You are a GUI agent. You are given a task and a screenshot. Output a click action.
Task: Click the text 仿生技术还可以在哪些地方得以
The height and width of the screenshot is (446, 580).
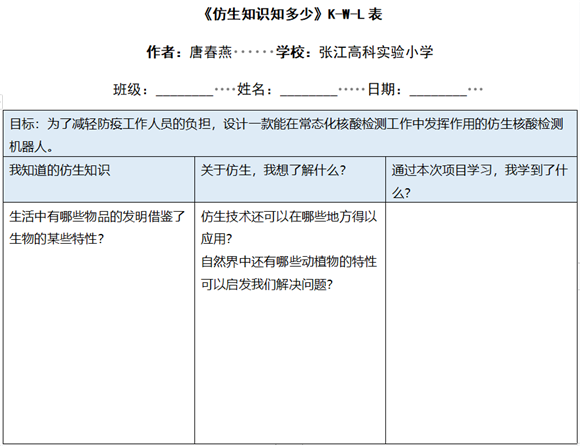[289, 216]
